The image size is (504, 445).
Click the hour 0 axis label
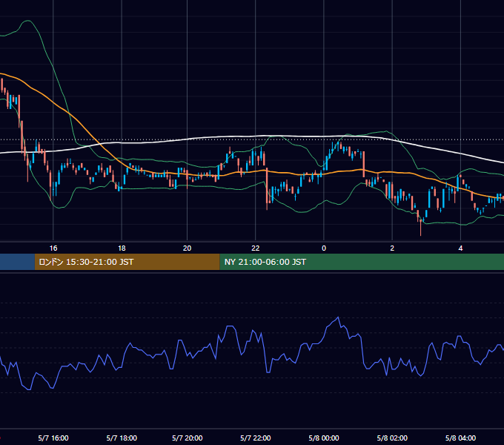(324, 248)
